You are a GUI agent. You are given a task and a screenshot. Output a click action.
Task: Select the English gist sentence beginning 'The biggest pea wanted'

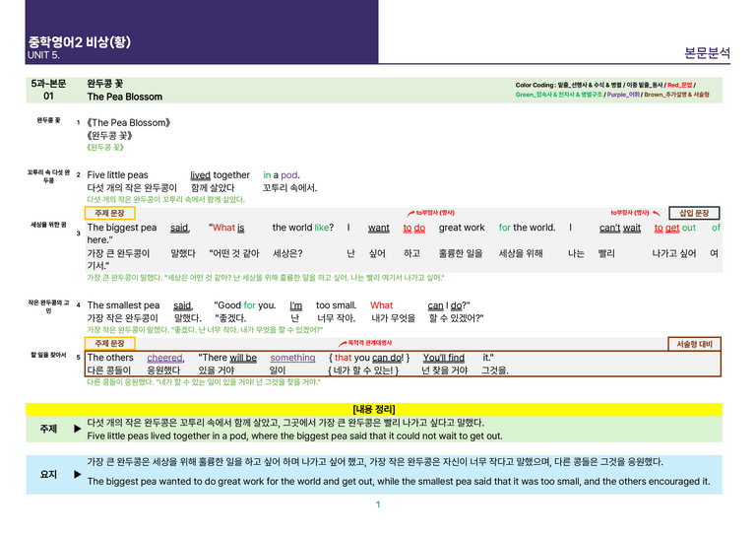click(x=399, y=481)
